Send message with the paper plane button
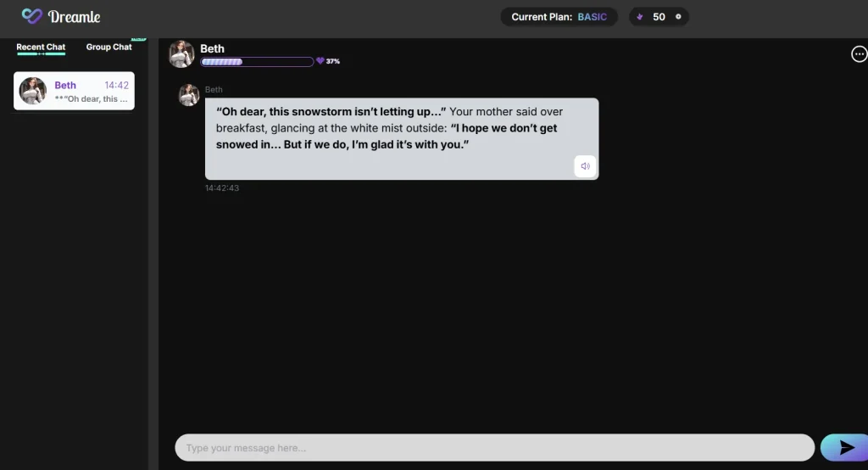868x470 pixels. pos(845,448)
